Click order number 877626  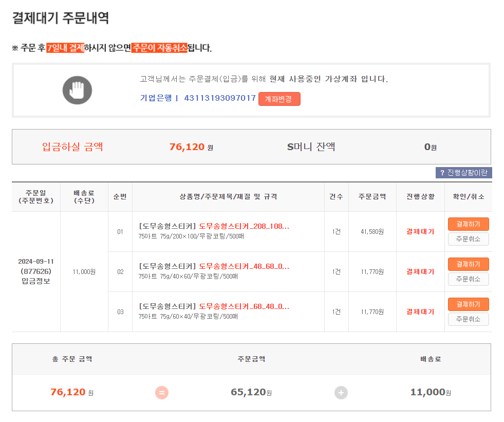point(36,271)
